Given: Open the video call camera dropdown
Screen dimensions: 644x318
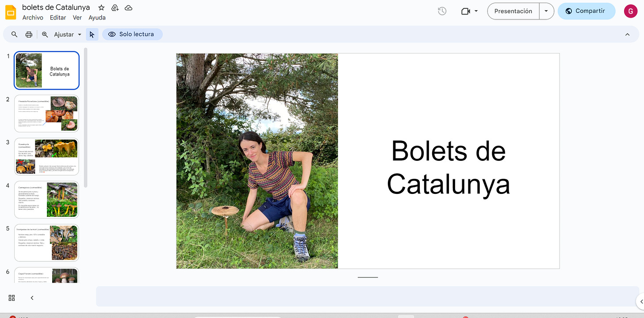Looking at the screenshot, I should [470, 11].
